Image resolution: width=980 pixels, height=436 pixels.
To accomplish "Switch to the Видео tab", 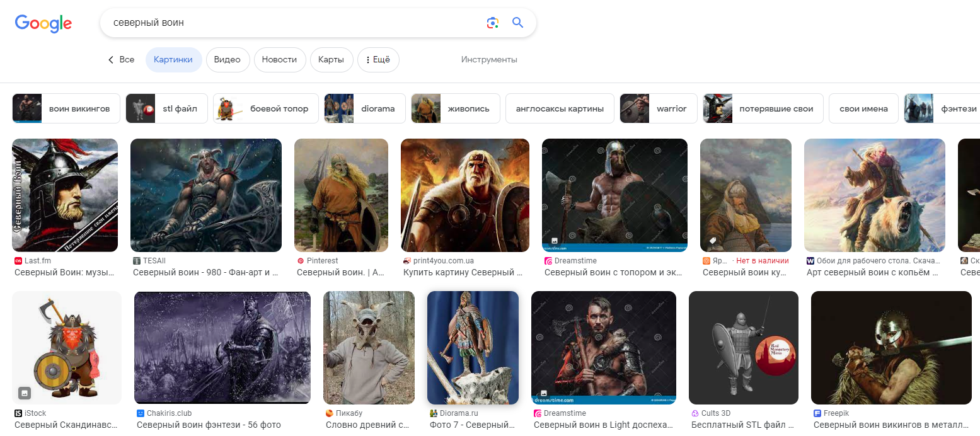I will coord(228,60).
